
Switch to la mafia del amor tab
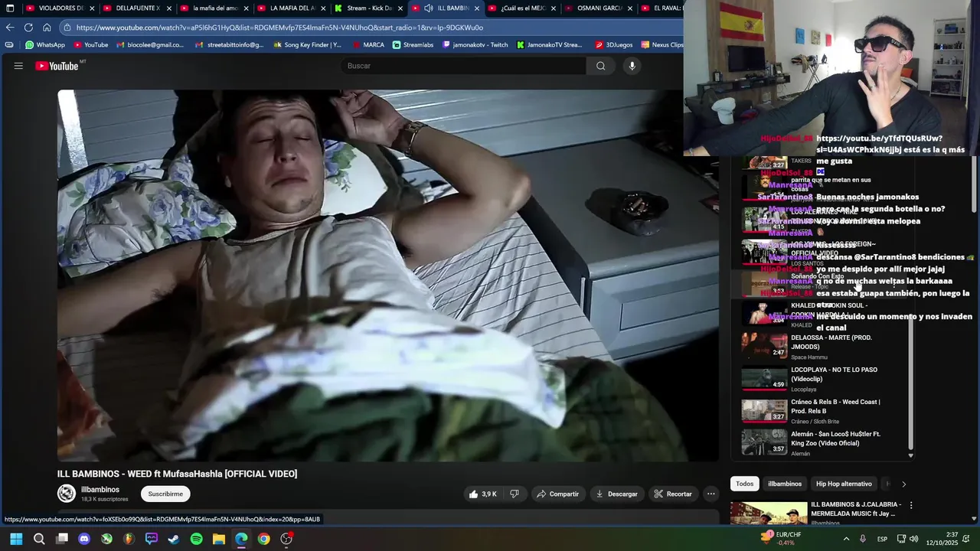coord(213,8)
